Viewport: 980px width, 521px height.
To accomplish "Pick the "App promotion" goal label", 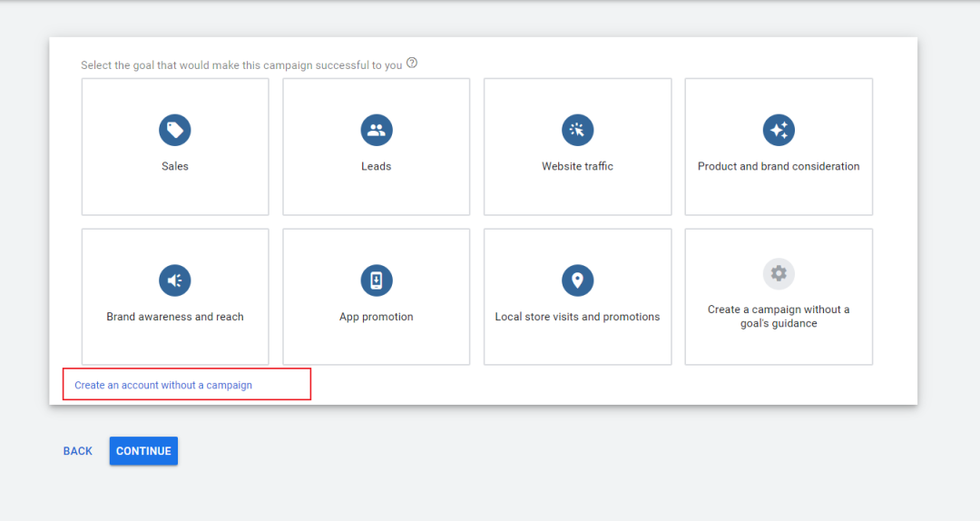I will [377, 317].
